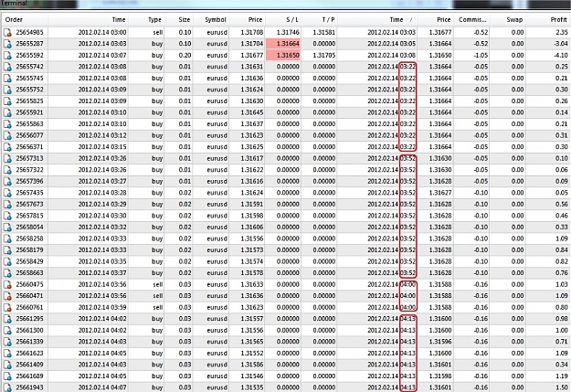
Task: Click the order icon for 25654985
Action: pyautogui.click(x=7, y=32)
